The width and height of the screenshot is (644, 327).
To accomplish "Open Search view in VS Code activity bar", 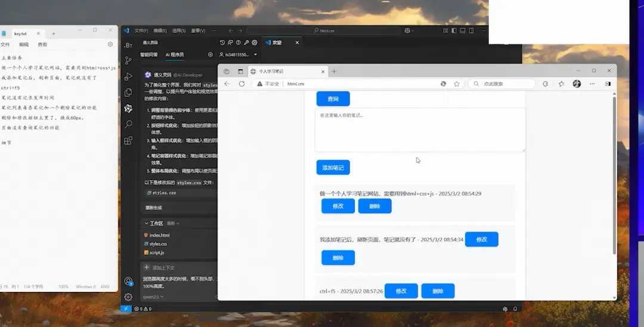I will 128,124.
